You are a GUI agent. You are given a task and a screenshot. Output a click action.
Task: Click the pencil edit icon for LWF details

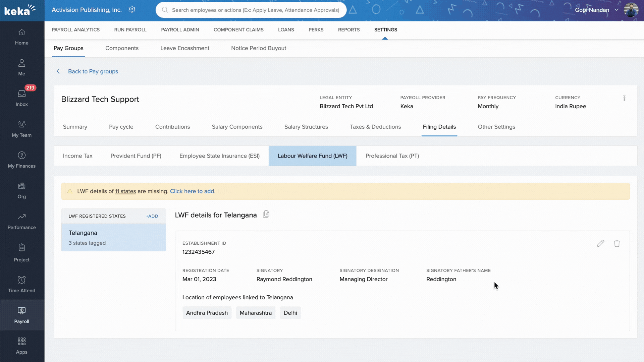coord(600,244)
